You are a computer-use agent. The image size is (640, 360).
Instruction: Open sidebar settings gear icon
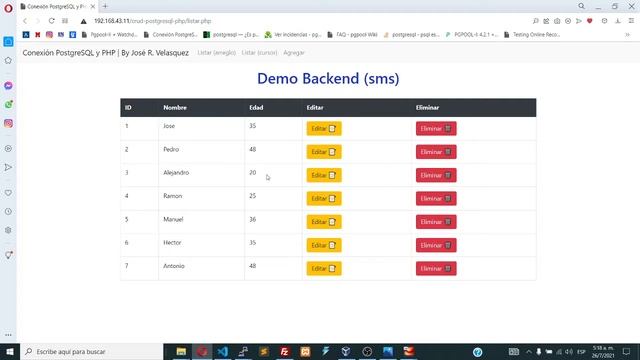(x=8, y=230)
